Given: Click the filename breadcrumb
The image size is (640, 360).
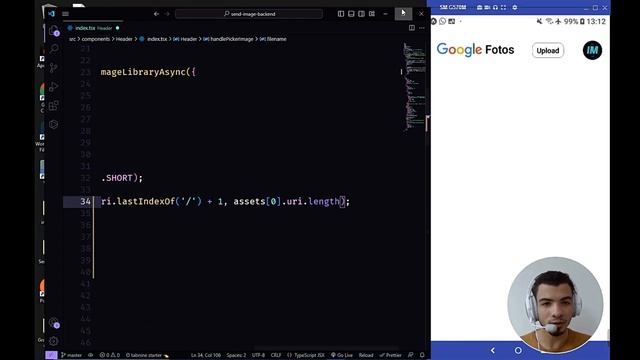Looking at the screenshot, I should 273,39.
